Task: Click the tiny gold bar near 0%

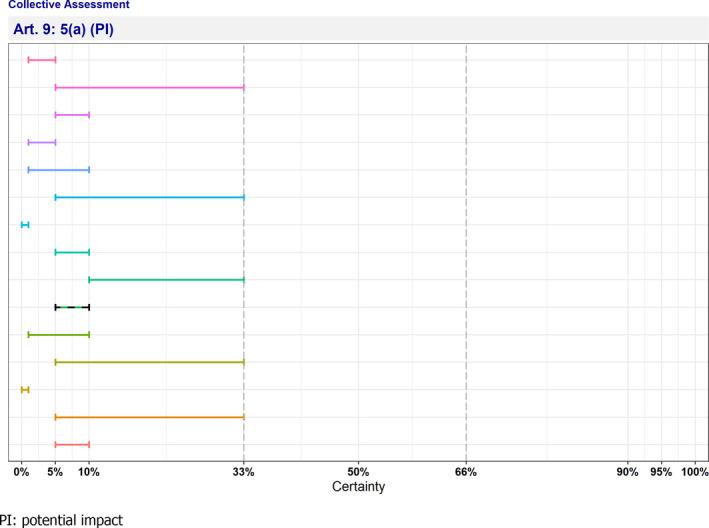Action: pyautogui.click(x=25, y=389)
